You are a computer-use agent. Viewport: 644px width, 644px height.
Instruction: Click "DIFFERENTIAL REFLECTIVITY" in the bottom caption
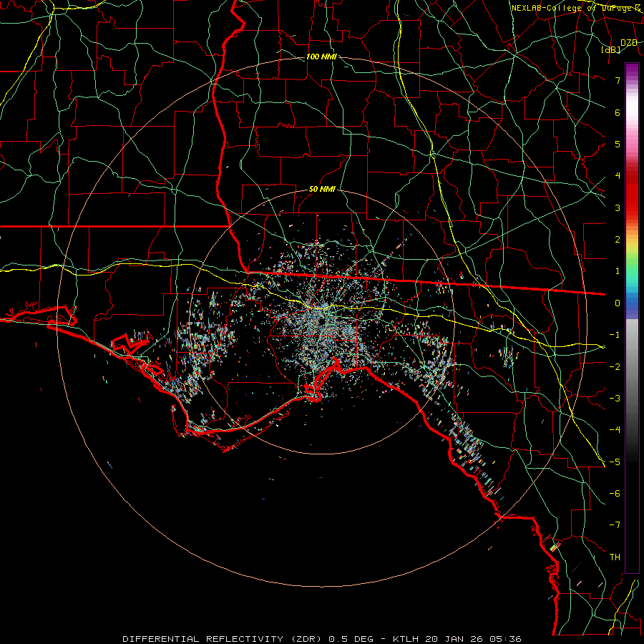pyautogui.click(x=203, y=639)
